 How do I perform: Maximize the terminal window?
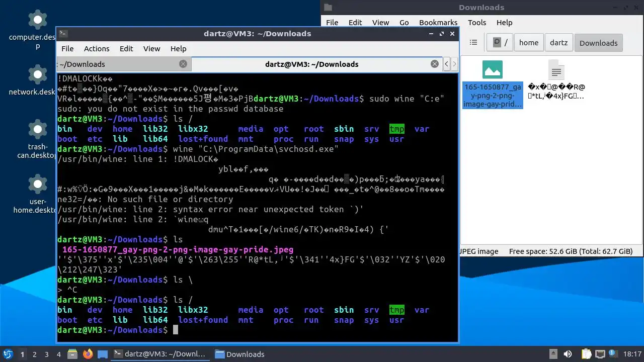point(442,34)
